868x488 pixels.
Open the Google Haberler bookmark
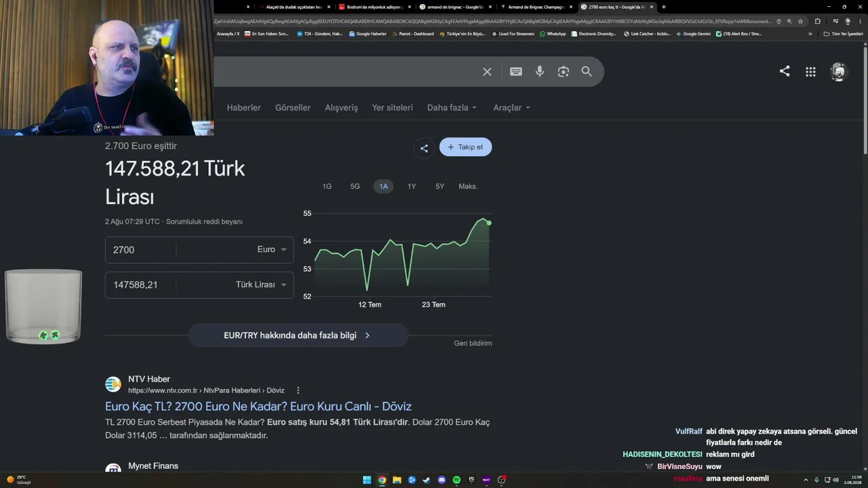[x=368, y=34]
